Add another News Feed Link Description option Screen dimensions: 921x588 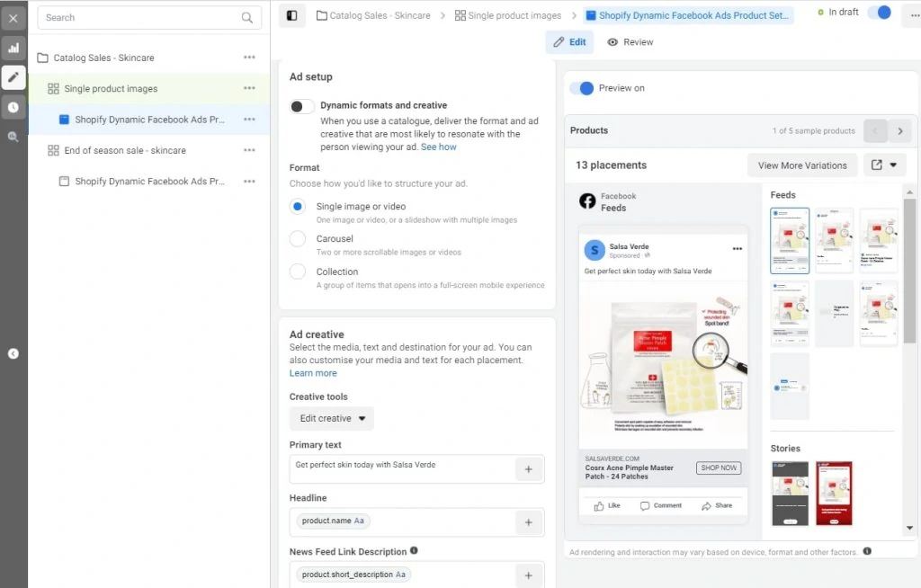pyautogui.click(x=529, y=575)
